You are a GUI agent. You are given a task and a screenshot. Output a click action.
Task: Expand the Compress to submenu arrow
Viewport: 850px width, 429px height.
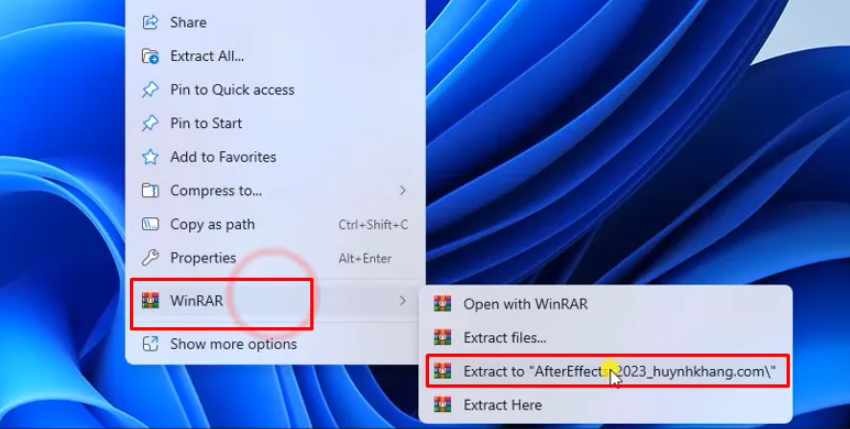pyautogui.click(x=403, y=190)
